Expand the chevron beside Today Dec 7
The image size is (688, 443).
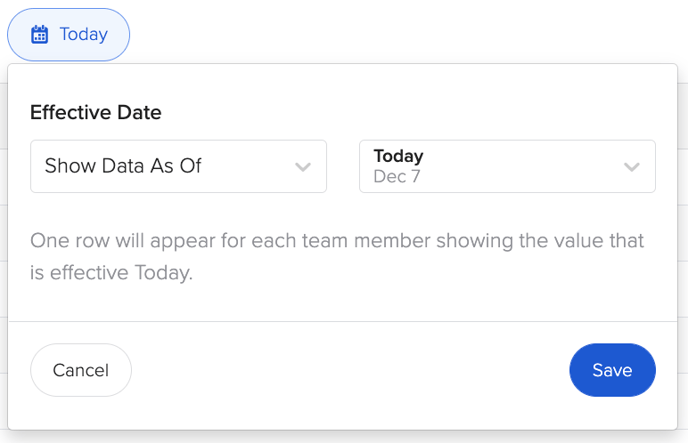(x=632, y=167)
